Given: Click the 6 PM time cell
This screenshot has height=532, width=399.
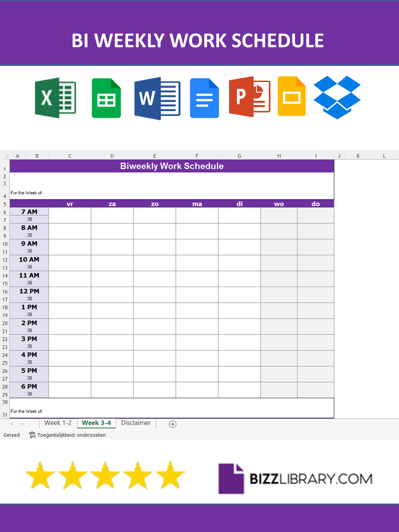Looking at the screenshot, I should point(29,387).
